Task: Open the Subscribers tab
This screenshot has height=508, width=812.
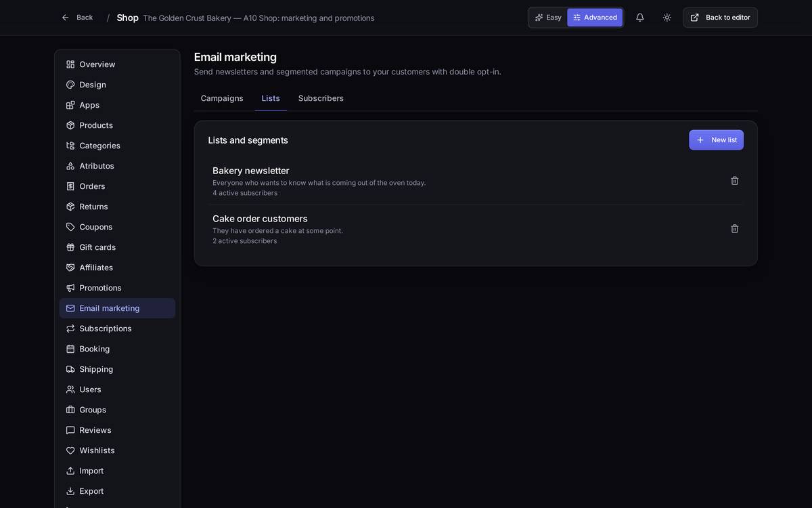Action: tap(321, 98)
